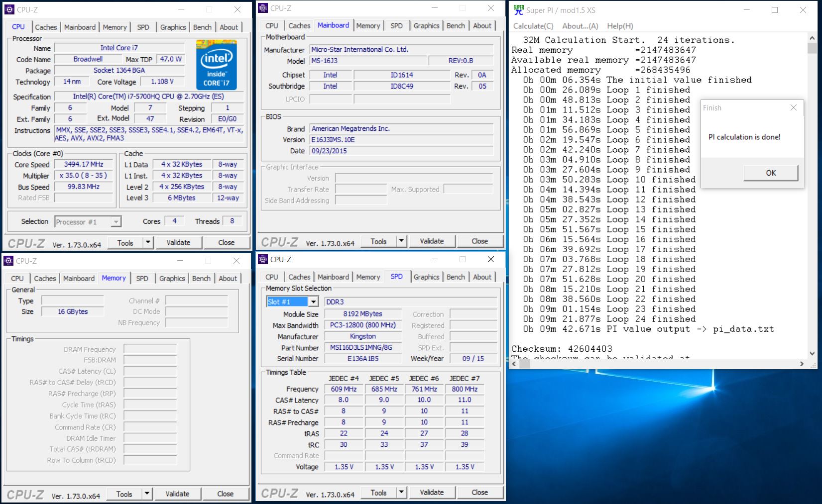Image resolution: width=822 pixels, height=504 pixels.
Task: Click the Core Voltage value 1.108 V
Action: tap(163, 82)
